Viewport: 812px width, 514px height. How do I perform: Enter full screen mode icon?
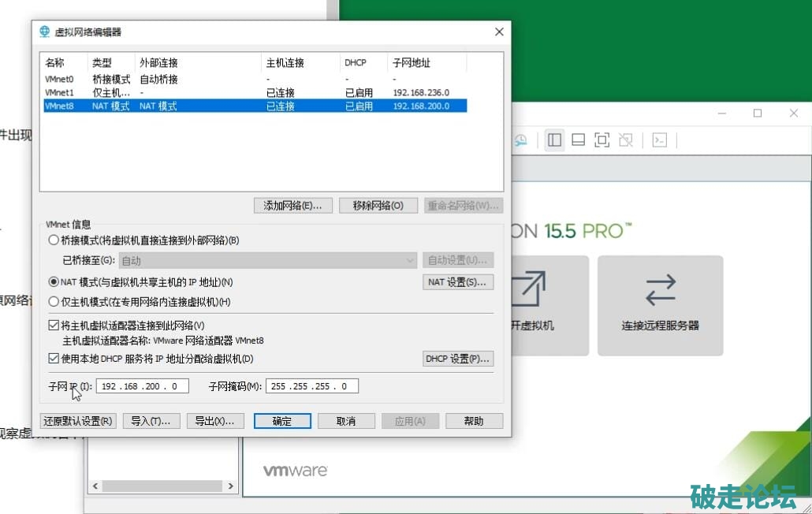[602, 140]
